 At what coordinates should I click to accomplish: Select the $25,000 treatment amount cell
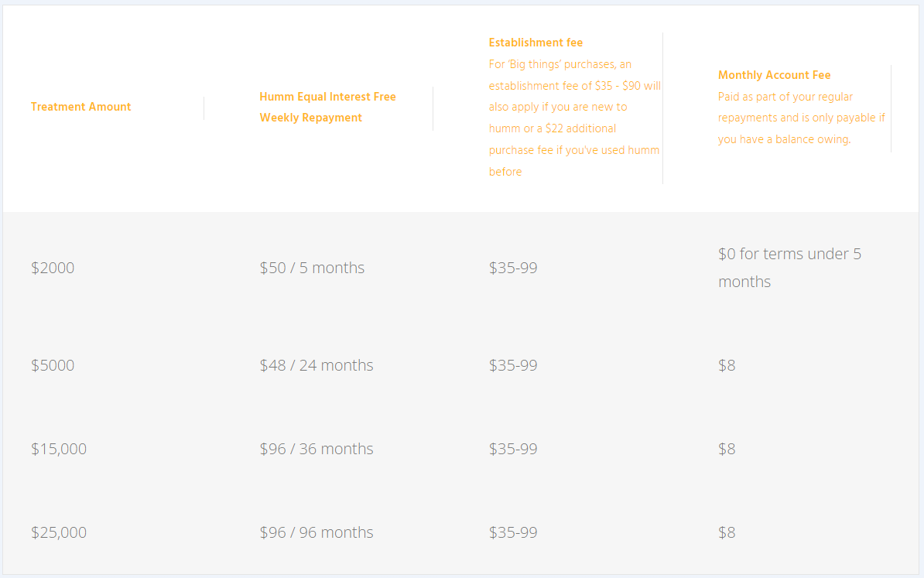(x=59, y=532)
